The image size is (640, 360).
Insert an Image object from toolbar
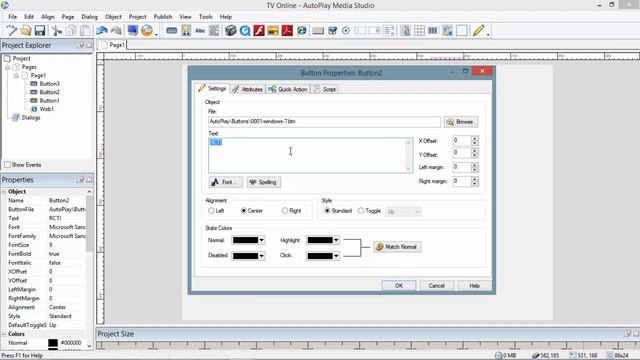tap(186, 31)
